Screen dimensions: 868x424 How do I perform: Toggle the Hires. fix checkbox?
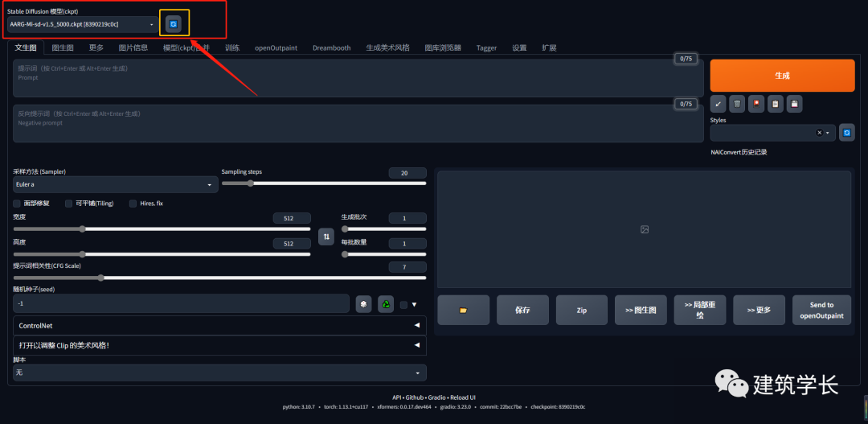click(133, 204)
